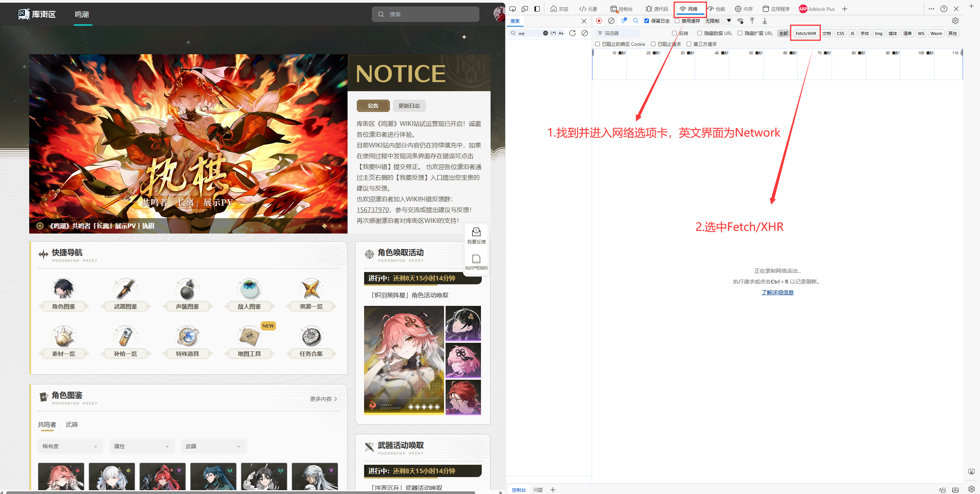
Task: Enable the 禁用缓存 checkbox
Action: click(677, 21)
